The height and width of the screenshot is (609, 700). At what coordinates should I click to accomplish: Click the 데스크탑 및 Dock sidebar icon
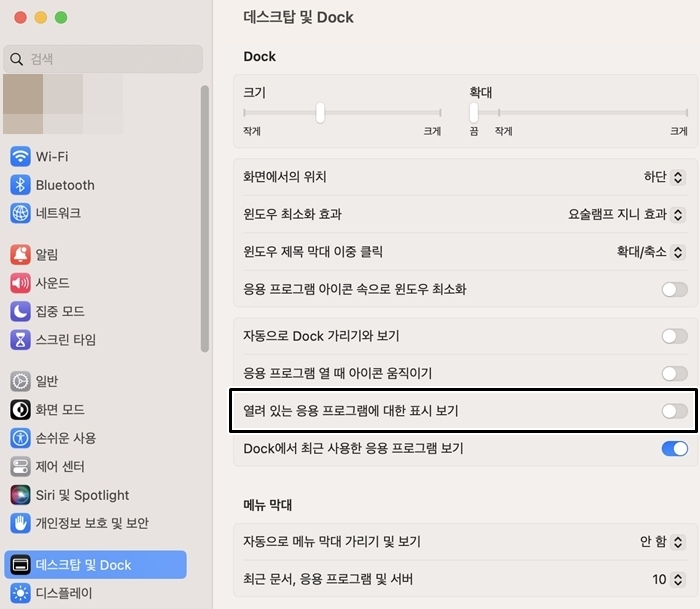click(x=20, y=565)
